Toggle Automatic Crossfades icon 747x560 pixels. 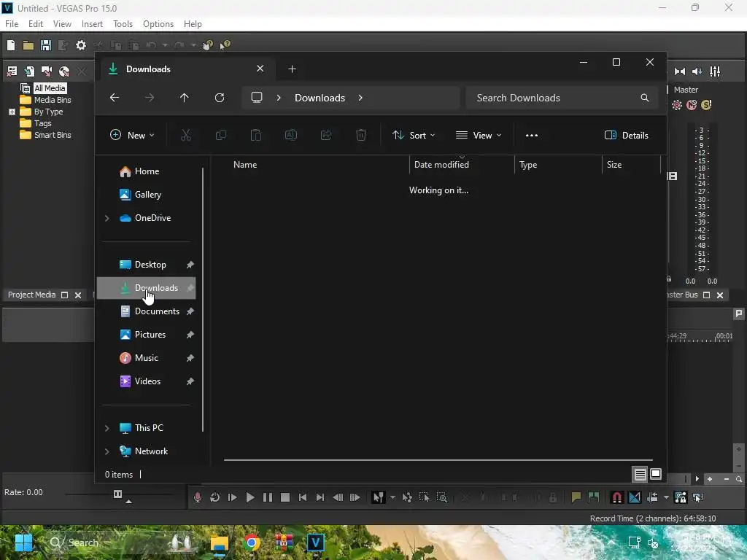click(635, 497)
